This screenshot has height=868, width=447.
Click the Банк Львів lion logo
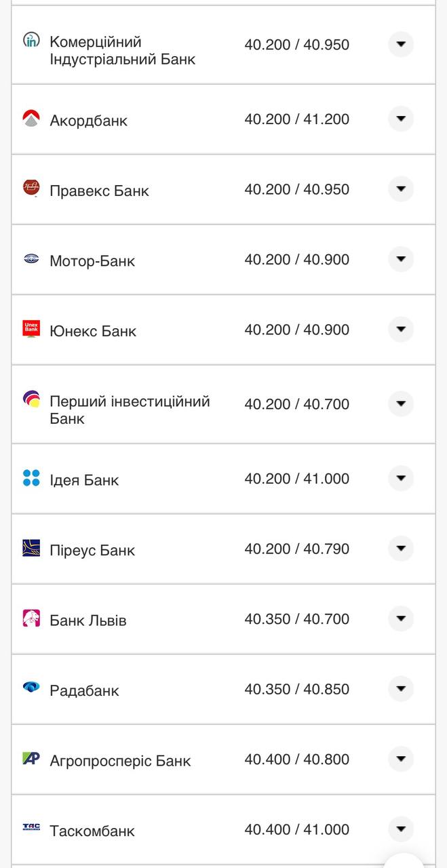(x=31, y=618)
